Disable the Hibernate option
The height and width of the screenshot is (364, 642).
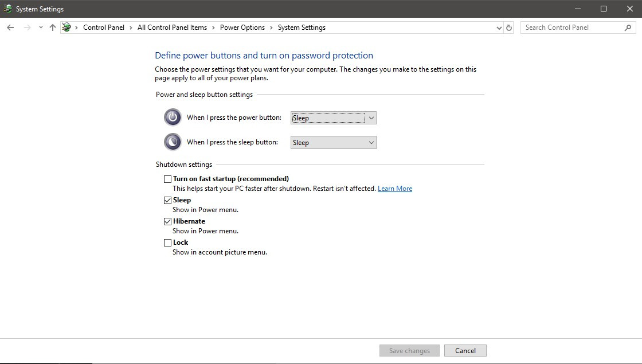[x=168, y=221]
